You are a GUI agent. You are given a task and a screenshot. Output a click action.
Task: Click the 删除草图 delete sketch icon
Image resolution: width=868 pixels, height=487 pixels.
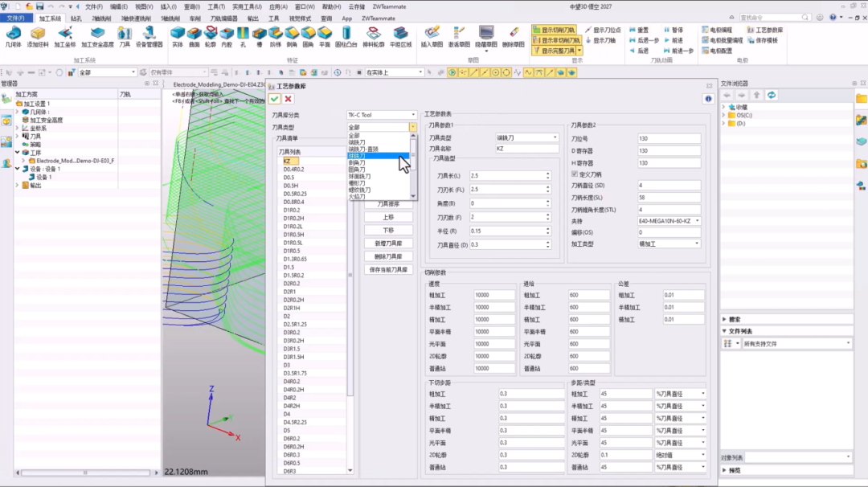(513, 36)
